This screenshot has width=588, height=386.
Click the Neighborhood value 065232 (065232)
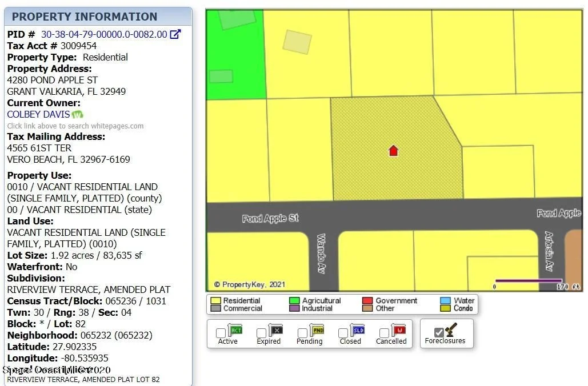pos(117,335)
